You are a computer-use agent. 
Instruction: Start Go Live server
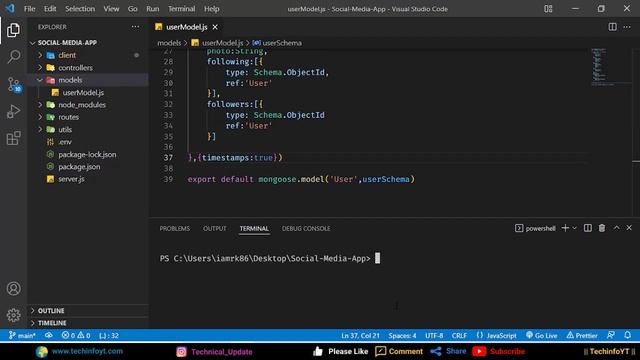tap(542, 336)
